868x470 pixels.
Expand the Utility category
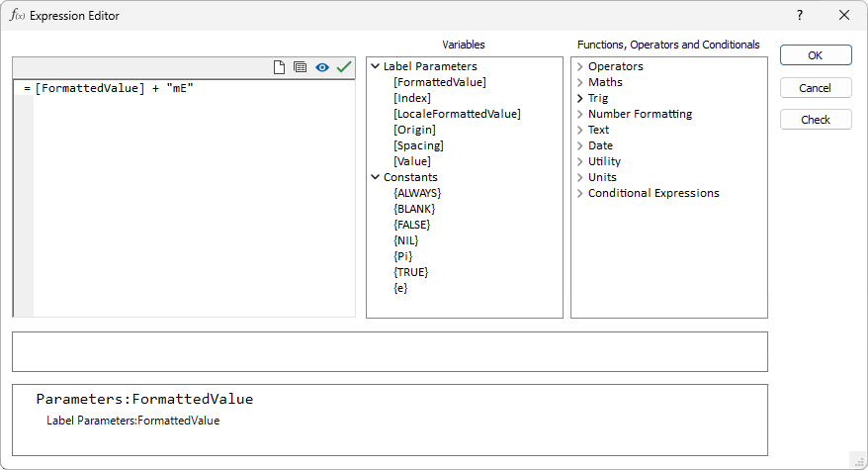[580, 161]
